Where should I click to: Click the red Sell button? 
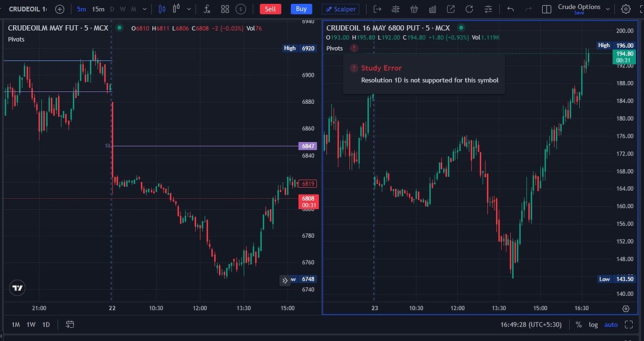click(270, 9)
